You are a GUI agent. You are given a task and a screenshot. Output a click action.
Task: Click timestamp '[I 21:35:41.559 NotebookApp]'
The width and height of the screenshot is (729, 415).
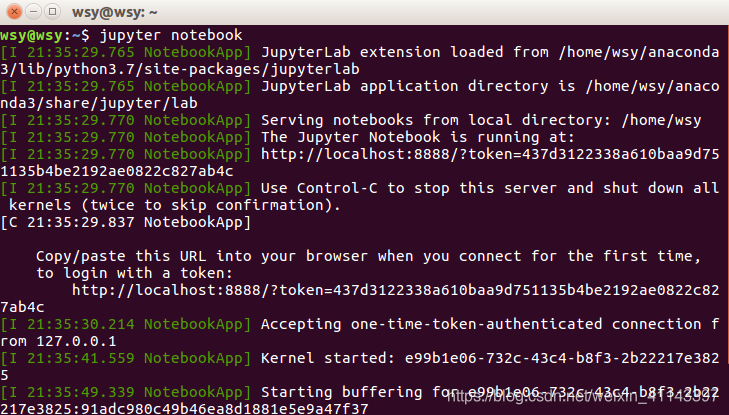tap(126, 358)
